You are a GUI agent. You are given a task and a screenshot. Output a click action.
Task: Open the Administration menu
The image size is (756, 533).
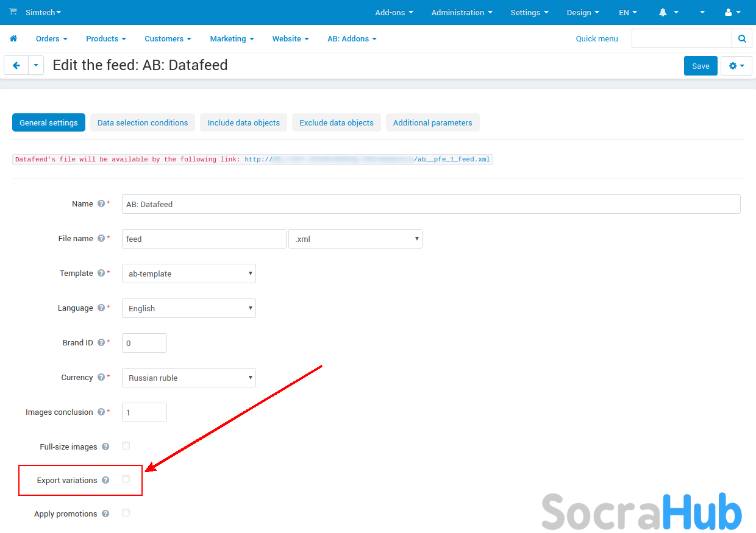(462, 12)
